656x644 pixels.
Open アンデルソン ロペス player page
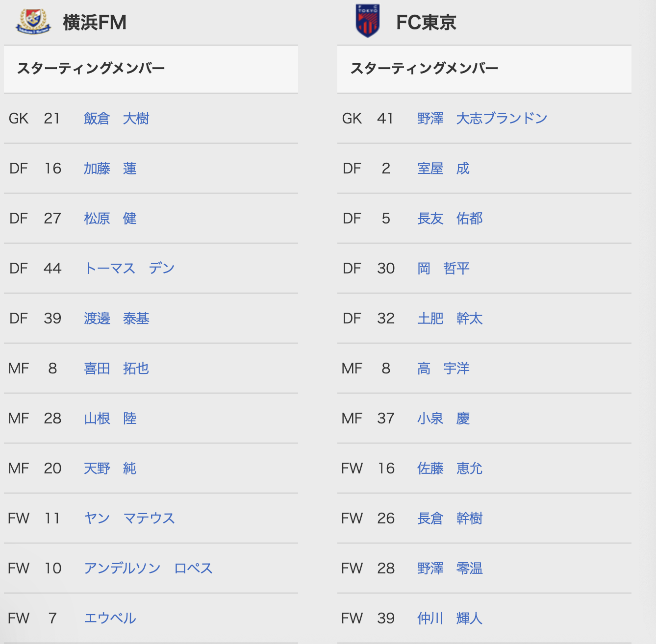[x=148, y=569]
